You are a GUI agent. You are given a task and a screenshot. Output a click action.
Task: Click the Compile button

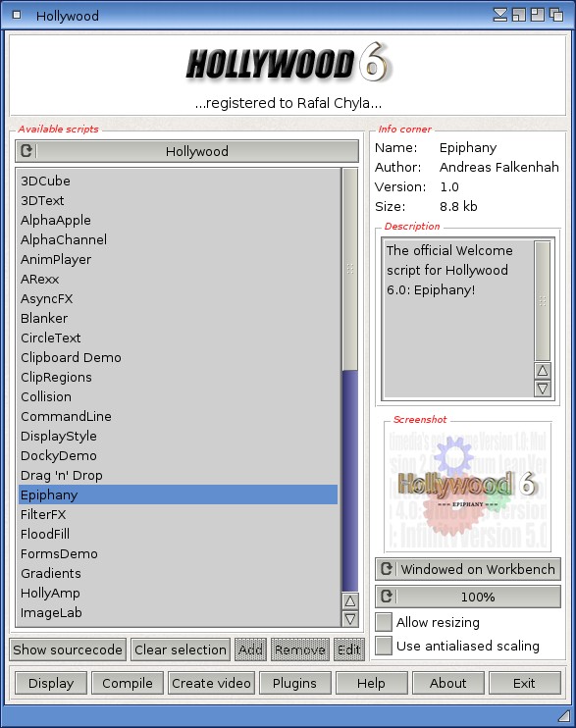pos(128,683)
